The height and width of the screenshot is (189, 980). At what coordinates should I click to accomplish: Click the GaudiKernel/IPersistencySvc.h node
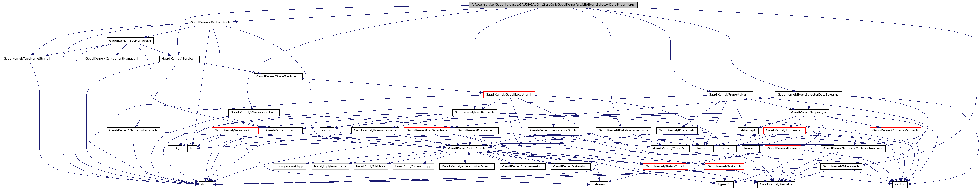(553, 130)
